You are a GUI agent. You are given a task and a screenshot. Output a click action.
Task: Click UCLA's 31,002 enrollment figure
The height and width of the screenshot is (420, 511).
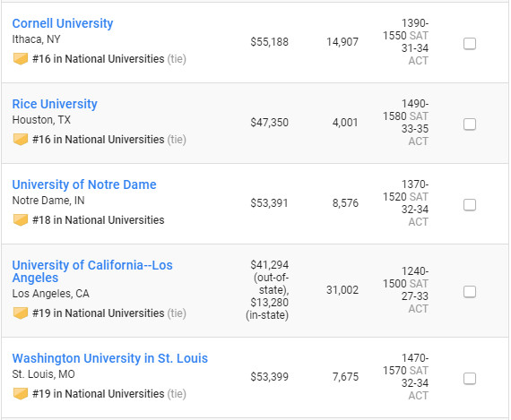tap(342, 290)
